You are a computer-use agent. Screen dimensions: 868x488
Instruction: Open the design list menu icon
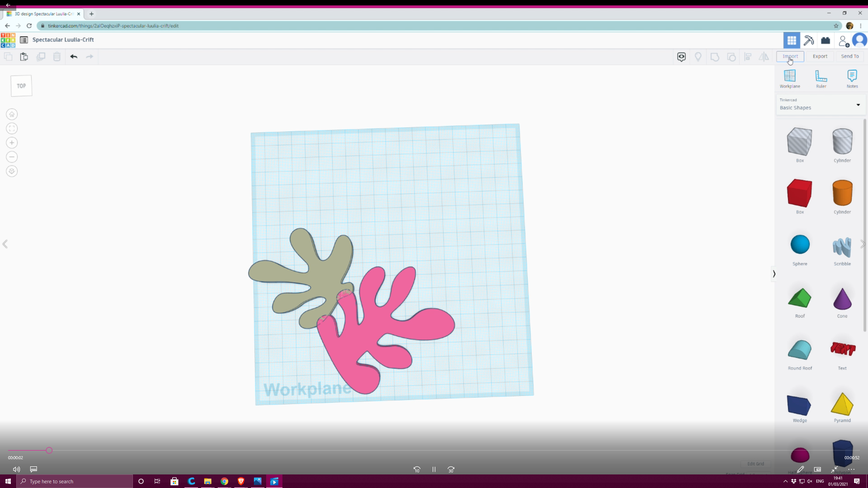click(24, 40)
